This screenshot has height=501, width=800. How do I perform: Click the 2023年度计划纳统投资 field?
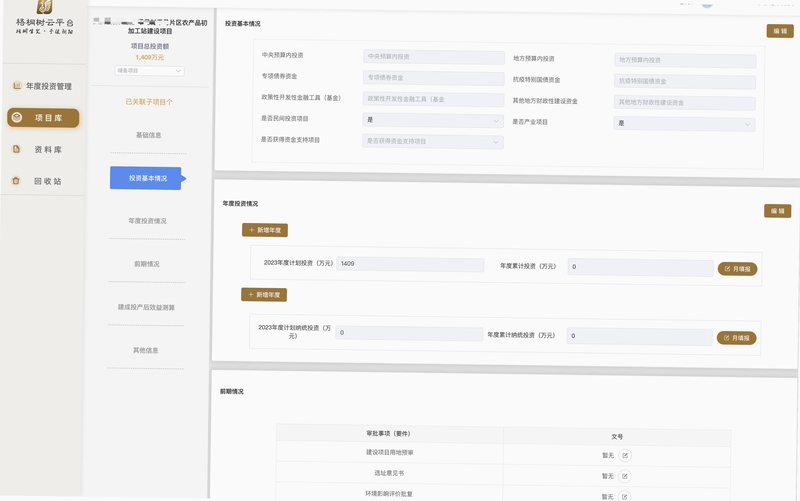pyautogui.click(x=409, y=333)
